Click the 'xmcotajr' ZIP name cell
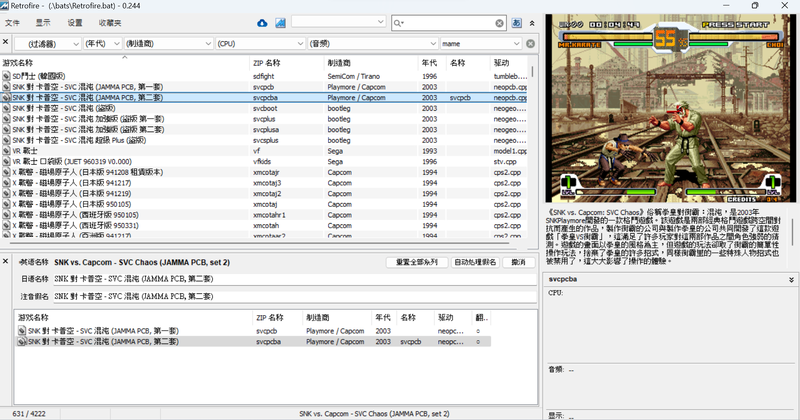This screenshot has height=420, width=800. (266, 172)
